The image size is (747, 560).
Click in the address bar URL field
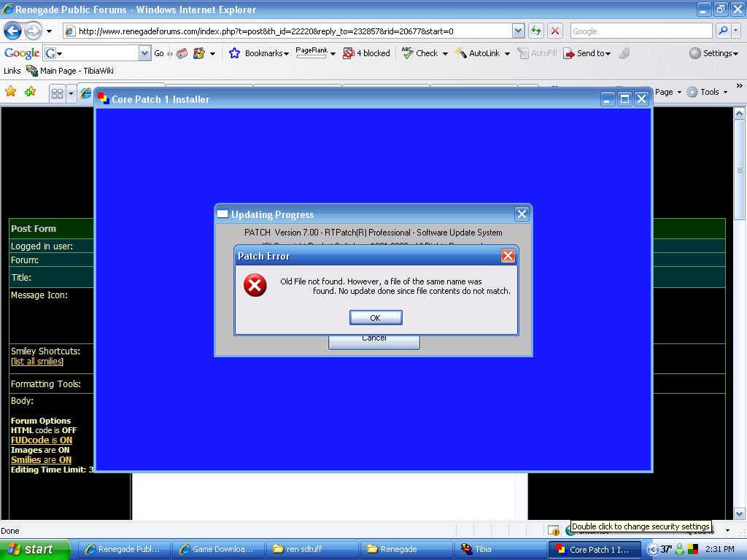coord(292,31)
